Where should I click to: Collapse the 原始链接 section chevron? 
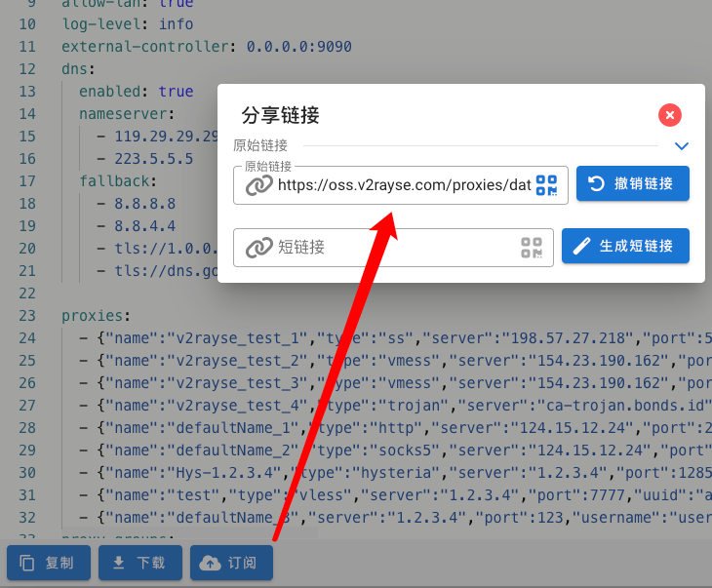[x=682, y=146]
